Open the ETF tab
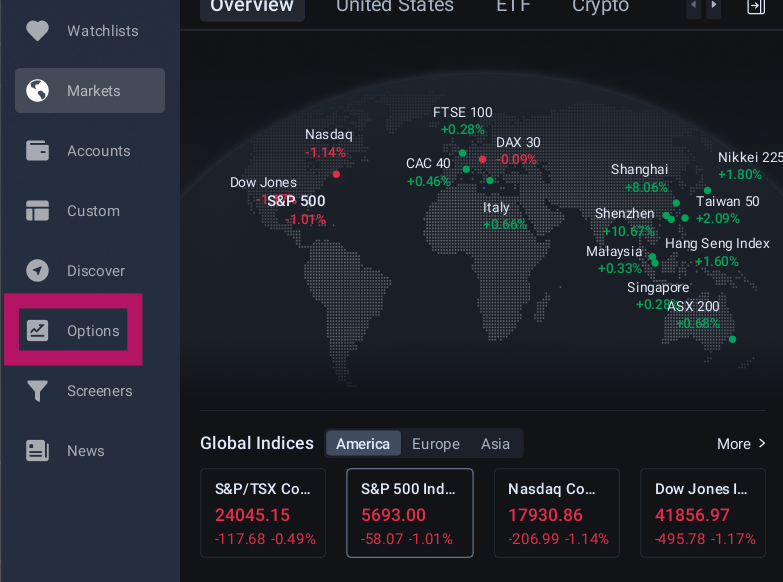This screenshot has width=783, height=582. 513,6
